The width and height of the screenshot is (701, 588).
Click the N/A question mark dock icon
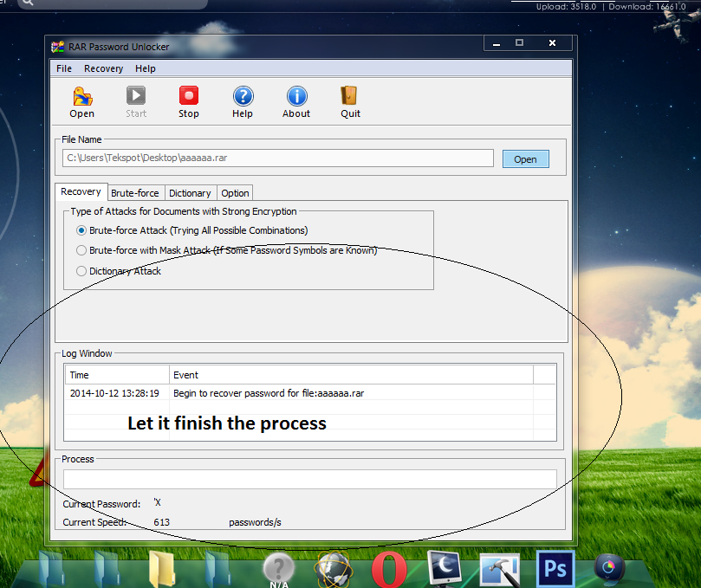point(278,569)
